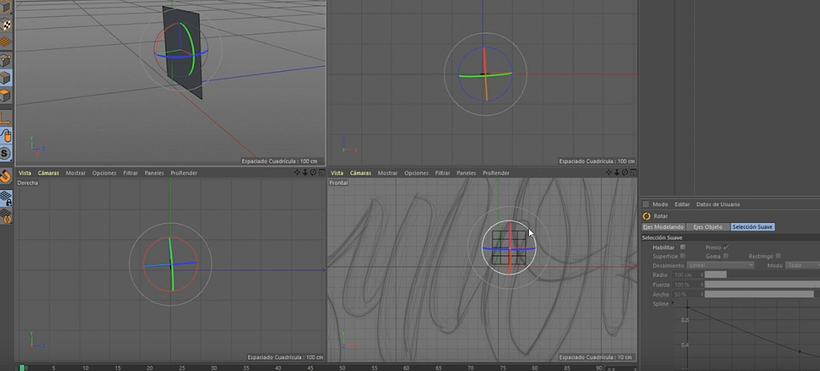Click Derecha viewport zoom-camera icon
The image size is (820, 371).
(x=305, y=173)
